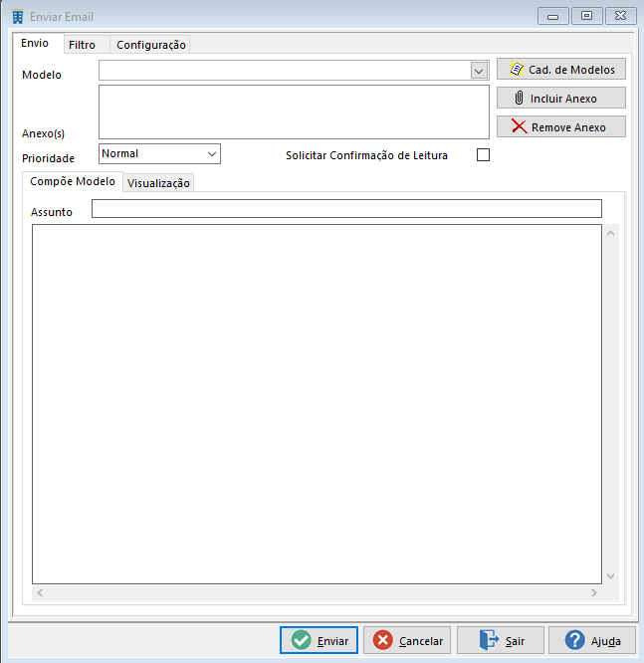Viewport: 644px width, 663px height.
Task: Click the Assunto input field
Action: [x=346, y=209]
